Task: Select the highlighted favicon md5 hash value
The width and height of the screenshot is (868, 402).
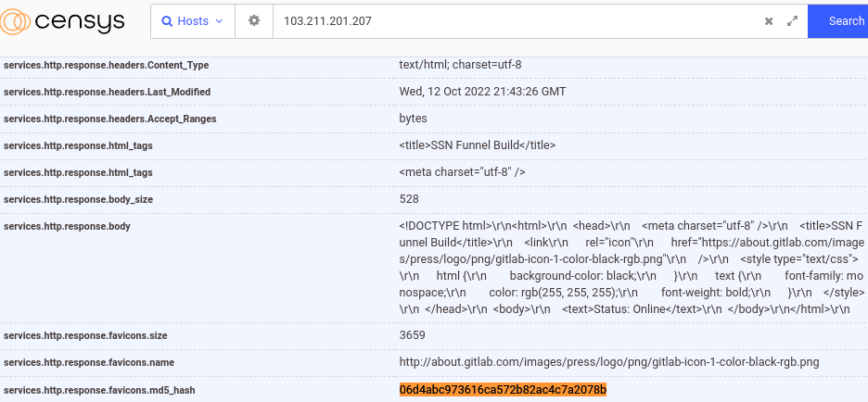Action: pyautogui.click(x=503, y=390)
